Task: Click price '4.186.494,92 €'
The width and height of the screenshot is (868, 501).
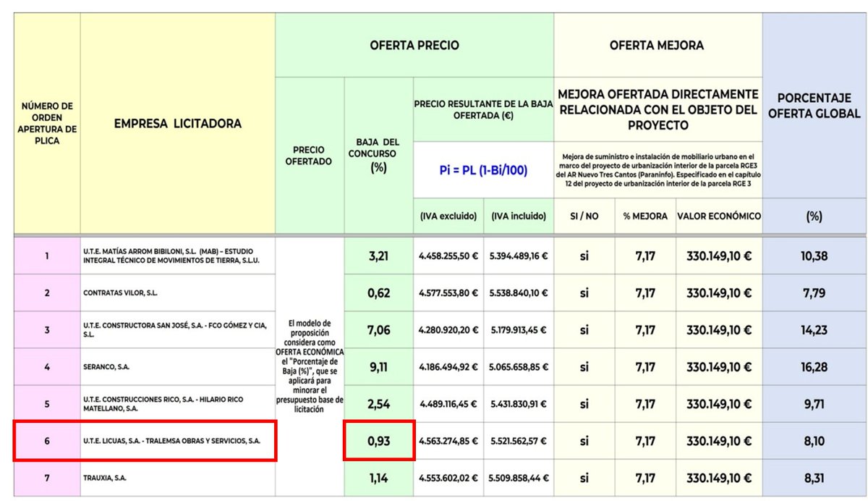Action: [x=448, y=367]
